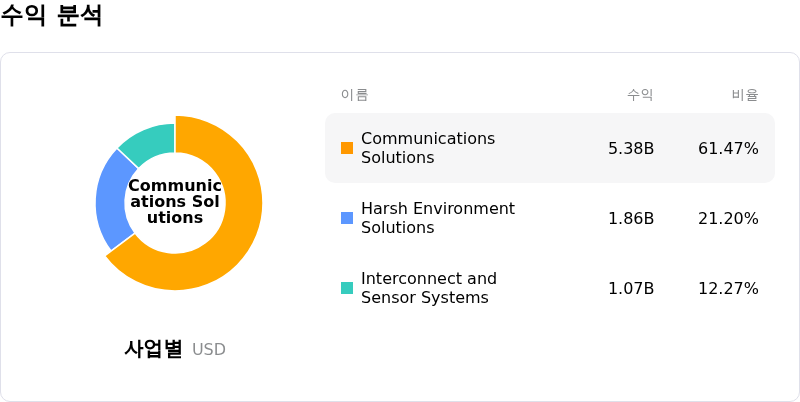Click the 12.27% ratio value
800x402 pixels.
click(x=729, y=289)
